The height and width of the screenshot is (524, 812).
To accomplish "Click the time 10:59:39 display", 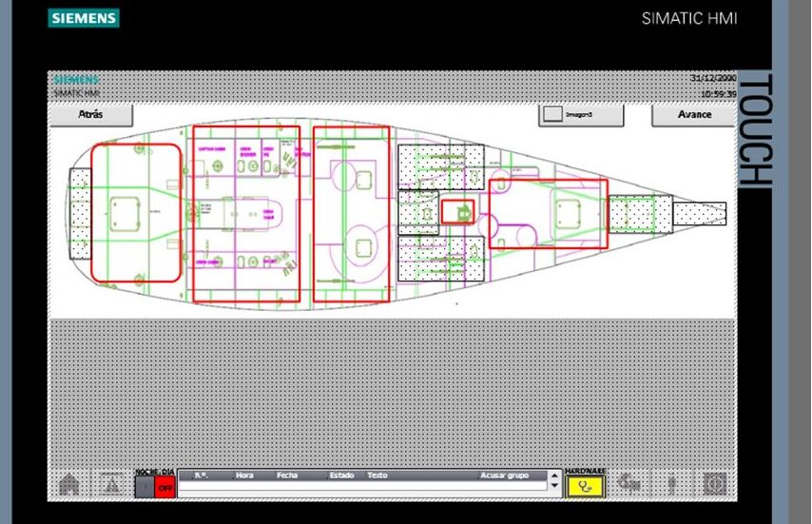I will 718,94.
